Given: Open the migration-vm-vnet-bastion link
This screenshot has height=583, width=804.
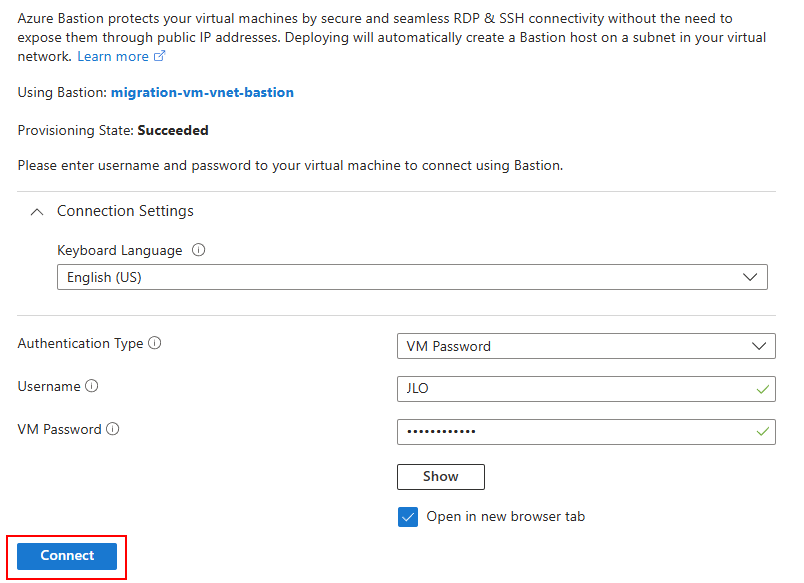Looking at the screenshot, I should (202, 92).
